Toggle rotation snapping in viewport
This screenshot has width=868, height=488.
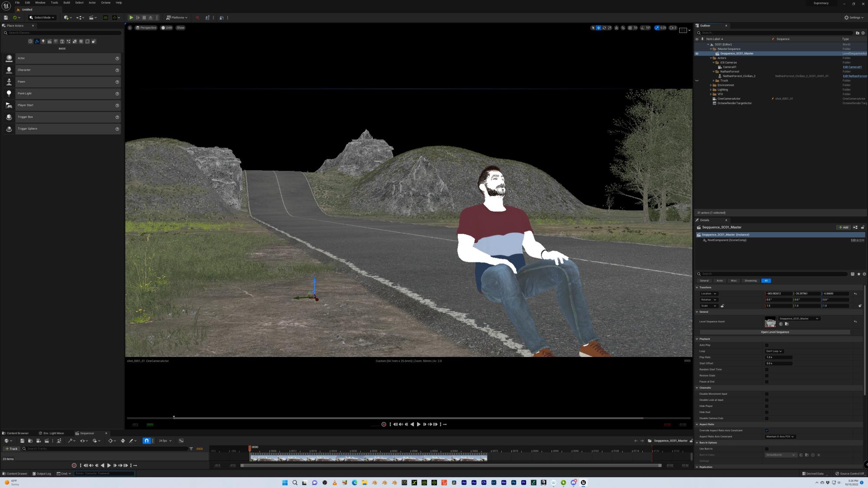642,28
